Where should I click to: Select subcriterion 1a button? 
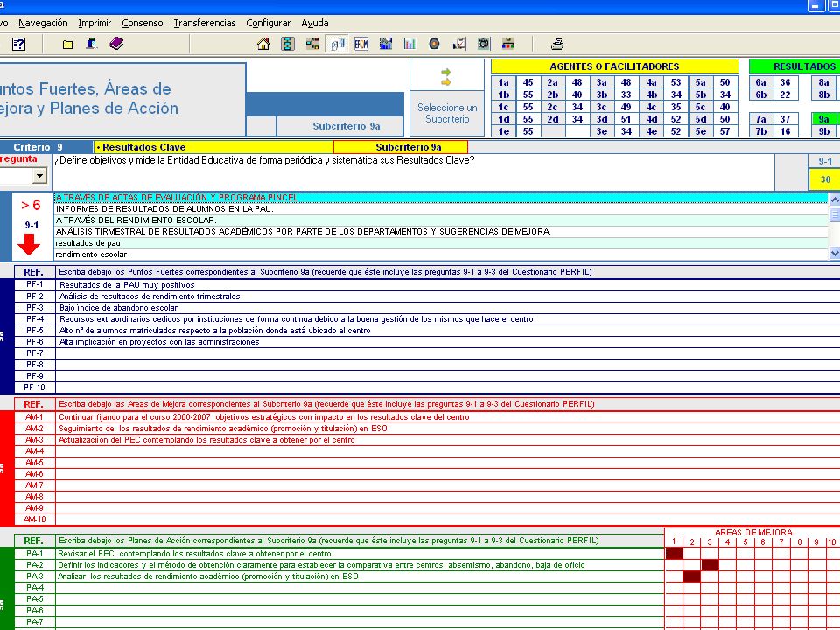pos(503,82)
